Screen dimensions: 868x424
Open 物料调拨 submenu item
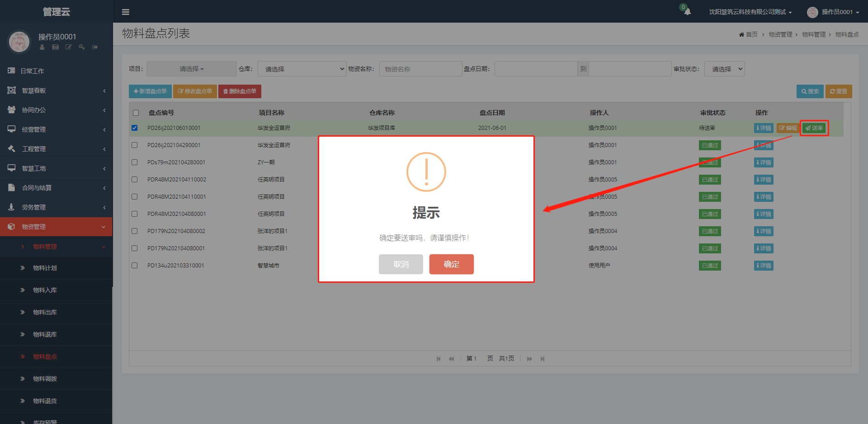coord(56,379)
